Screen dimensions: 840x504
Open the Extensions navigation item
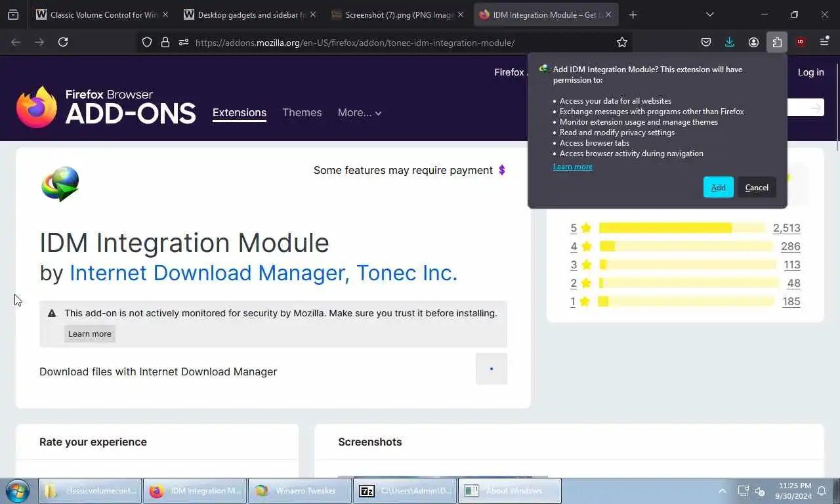pos(240,113)
